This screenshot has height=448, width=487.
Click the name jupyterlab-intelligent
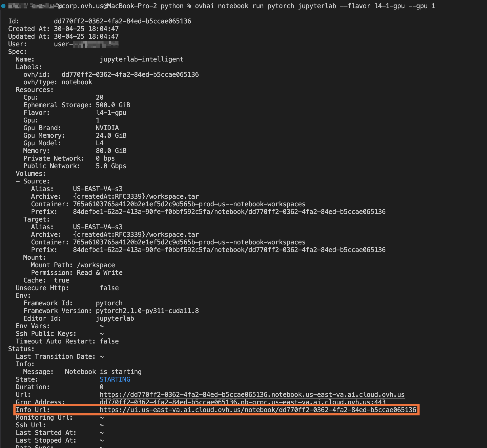click(142, 59)
